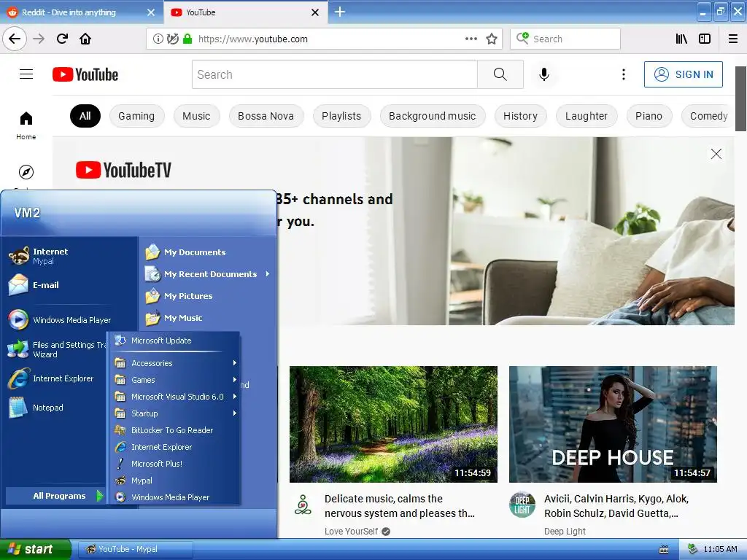Click the YouTube search magnifier button
The image size is (747, 560).
(x=500, y=74)
